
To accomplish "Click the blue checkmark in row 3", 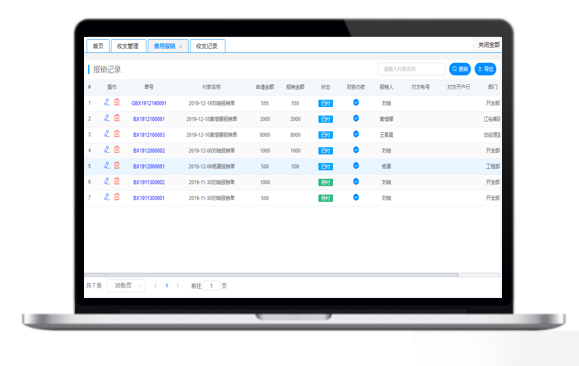I will coord(356,134).
